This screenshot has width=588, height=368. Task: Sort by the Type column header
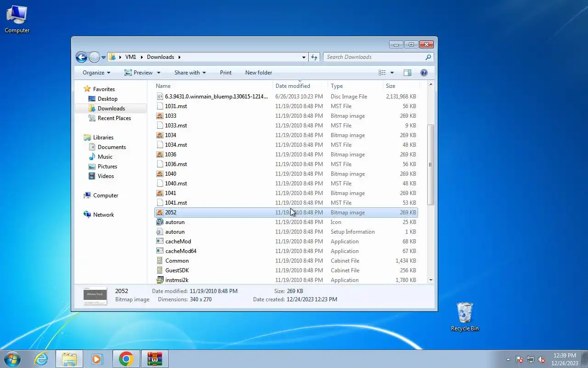[x=356, y=86]
